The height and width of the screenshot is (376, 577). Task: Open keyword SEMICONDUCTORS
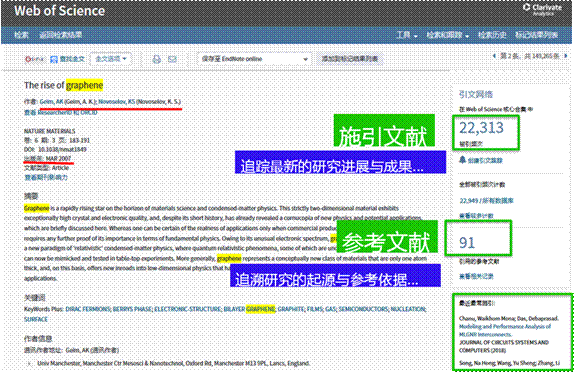tap(363, 309)
